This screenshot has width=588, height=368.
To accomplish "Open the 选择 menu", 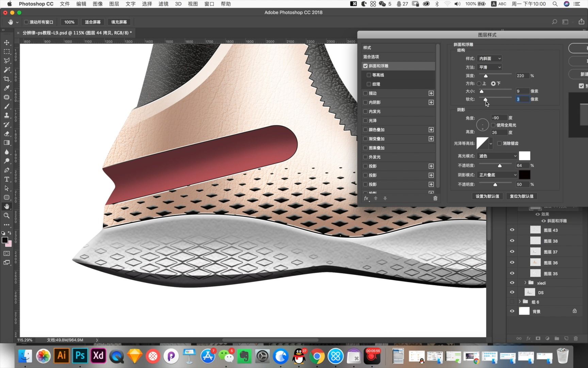I will coord(147,4).
